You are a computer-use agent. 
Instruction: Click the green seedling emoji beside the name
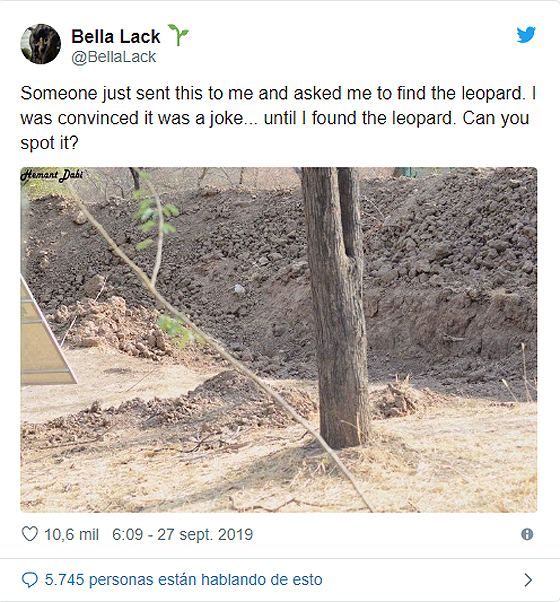tap(178, 35)
